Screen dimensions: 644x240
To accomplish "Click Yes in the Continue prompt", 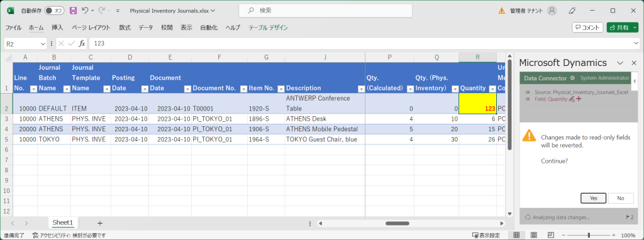I will coord(594,198).
